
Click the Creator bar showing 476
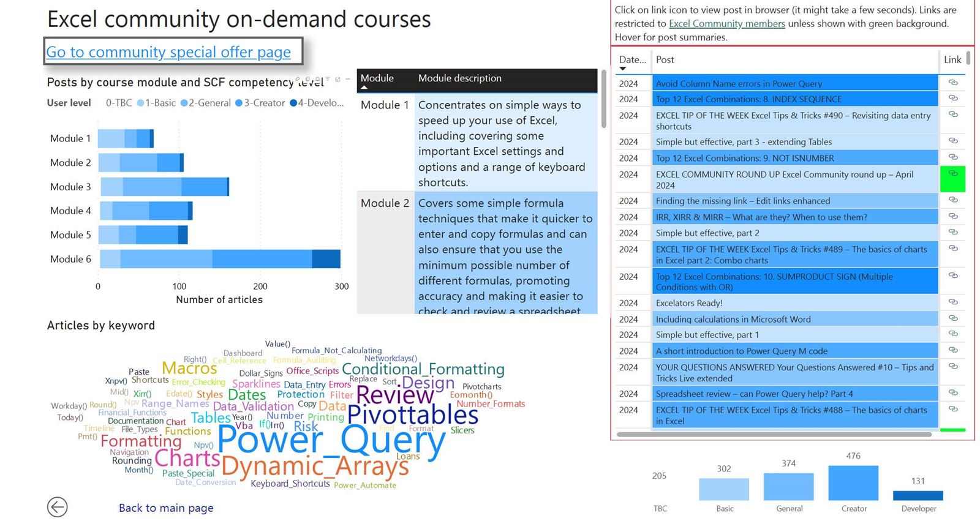[x=853, y=483]
